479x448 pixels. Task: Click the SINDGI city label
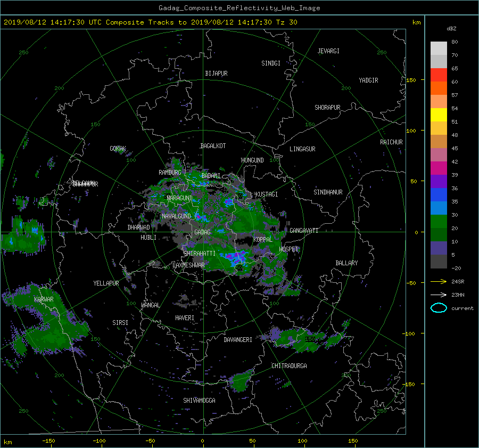click(271, 63)
